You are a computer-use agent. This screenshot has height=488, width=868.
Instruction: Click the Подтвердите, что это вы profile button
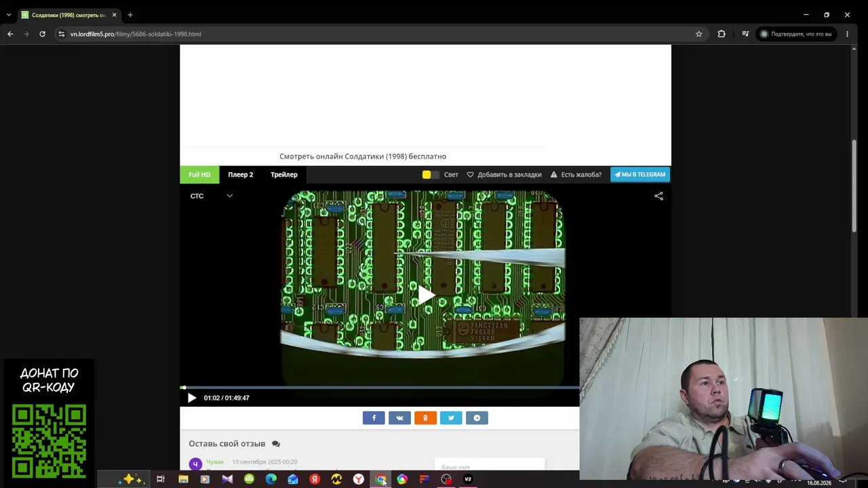796,34
